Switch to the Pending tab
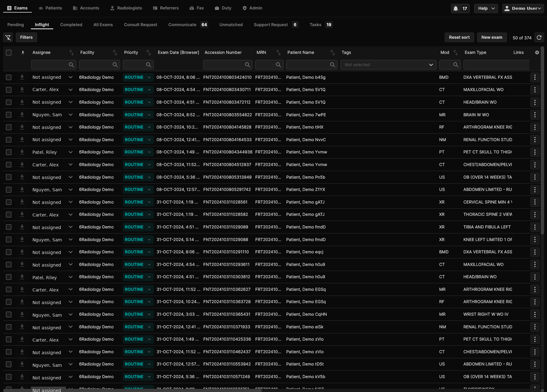The image size is (547, 392). [15, 25]
